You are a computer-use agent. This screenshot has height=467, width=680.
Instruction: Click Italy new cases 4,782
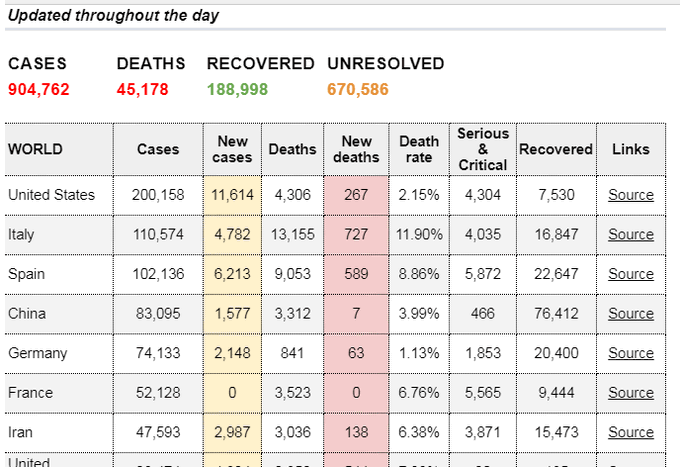click(x=232, y=235)
